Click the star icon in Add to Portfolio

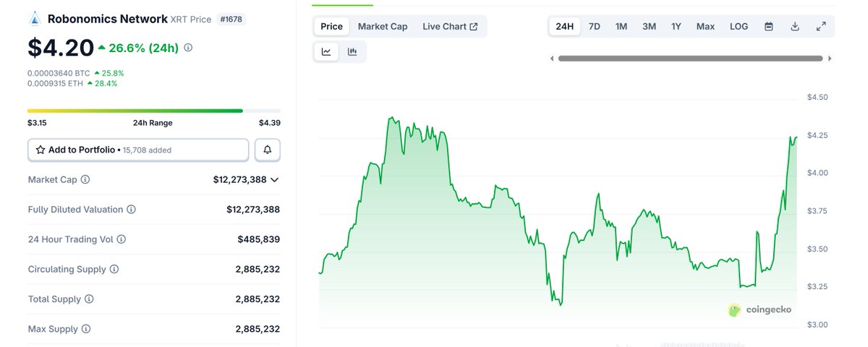[x=41, y=150]
